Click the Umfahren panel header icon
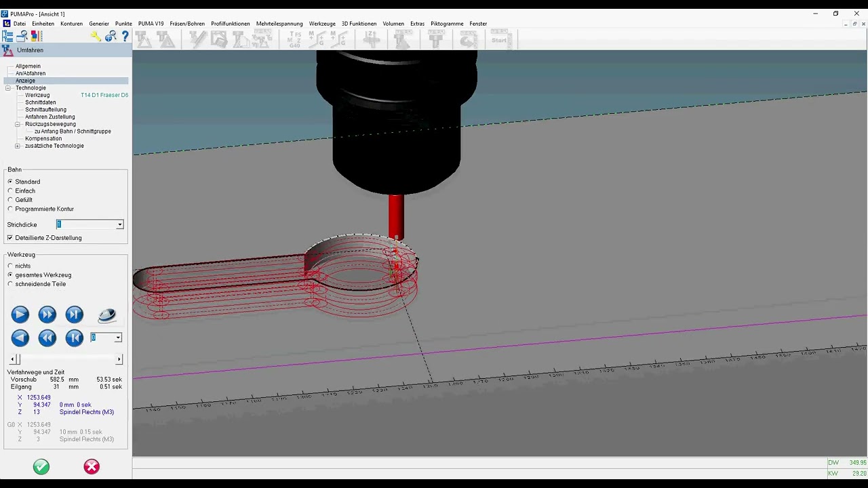Viewport: 868px width, 488px height. click(x=7, y=50)
